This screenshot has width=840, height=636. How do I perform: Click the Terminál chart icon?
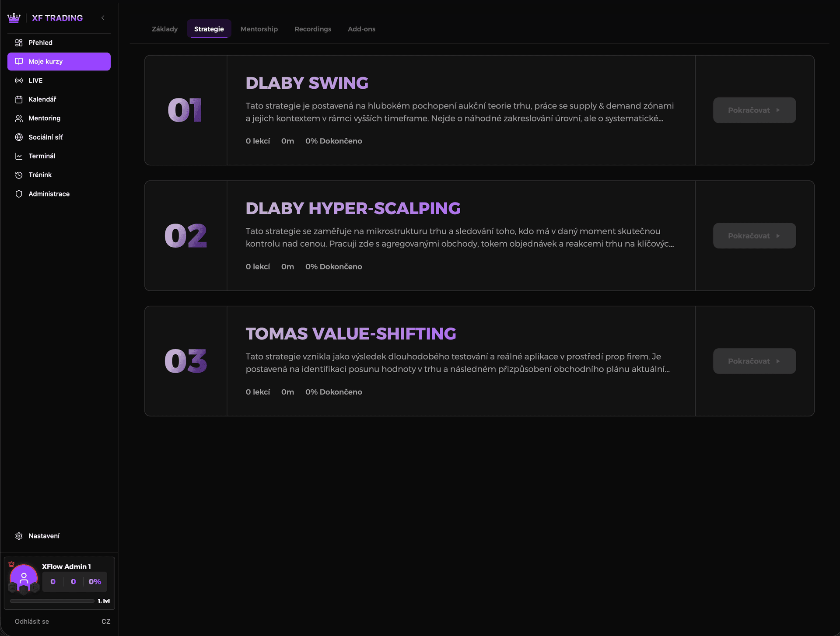tap(19, 156)
